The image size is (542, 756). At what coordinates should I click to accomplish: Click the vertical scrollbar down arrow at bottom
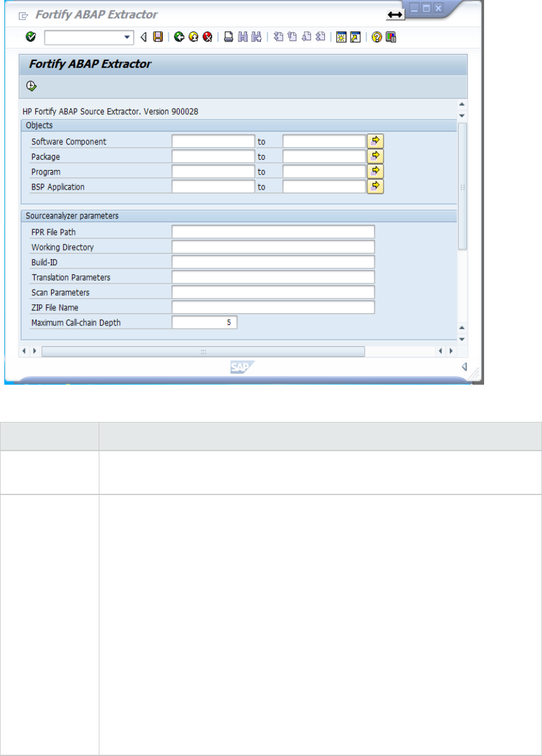(462, 339)
